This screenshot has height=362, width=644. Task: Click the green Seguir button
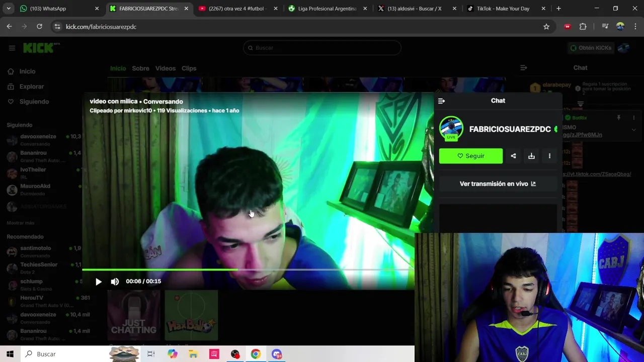point(470,156)
